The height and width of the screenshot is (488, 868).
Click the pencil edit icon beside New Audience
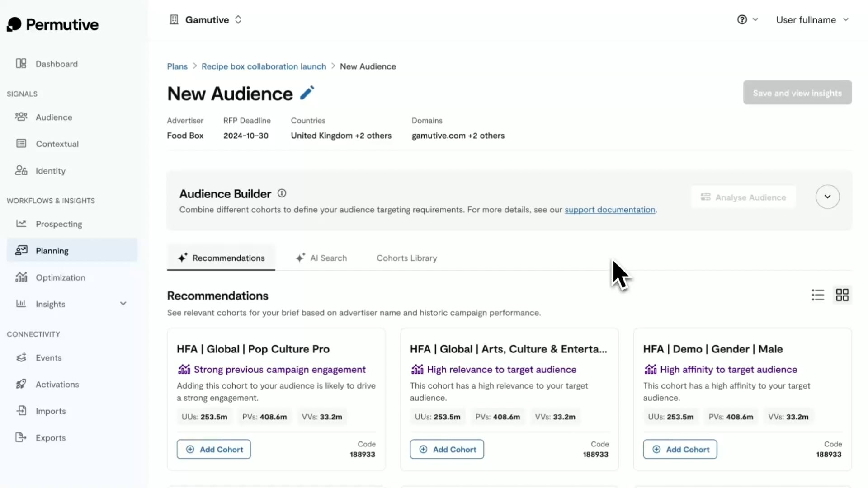[x=307, y=93]
